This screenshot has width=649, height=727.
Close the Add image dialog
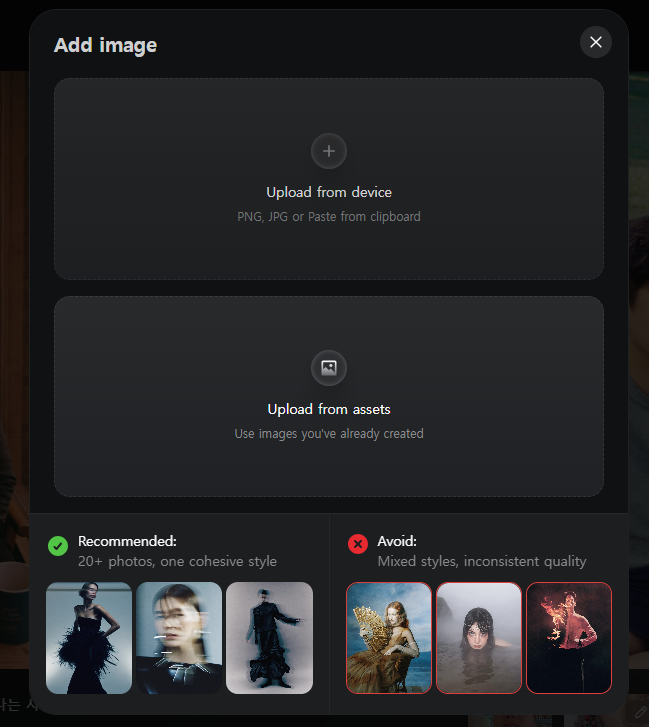[596, 42]
